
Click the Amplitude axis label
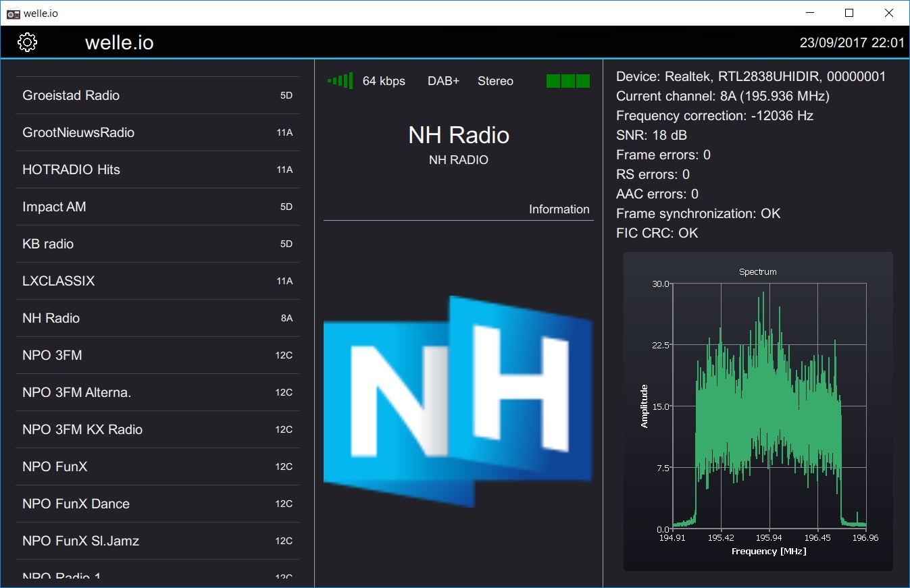(644, 406)
